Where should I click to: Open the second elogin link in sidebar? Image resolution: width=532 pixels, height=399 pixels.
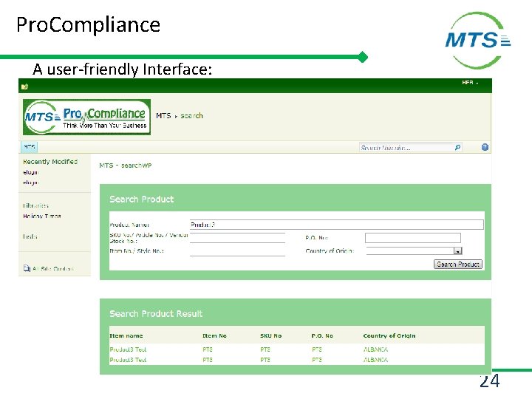tap(31, 183)
